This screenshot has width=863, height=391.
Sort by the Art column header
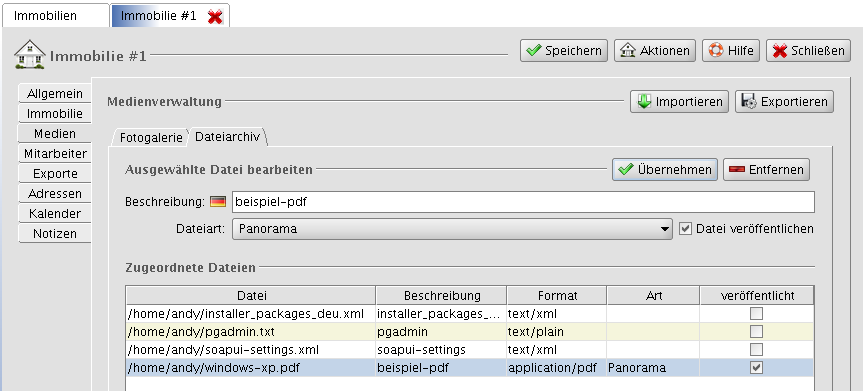pos(653,296)
